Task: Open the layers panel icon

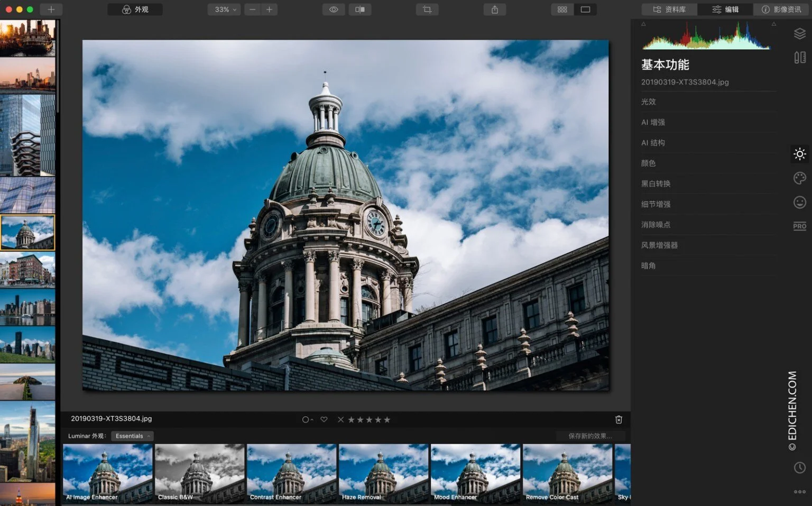Action: [x=800, y=33]
